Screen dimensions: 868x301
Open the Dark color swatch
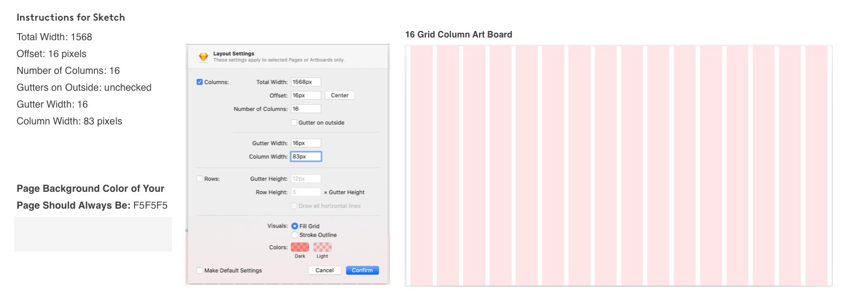coord(300,247)
